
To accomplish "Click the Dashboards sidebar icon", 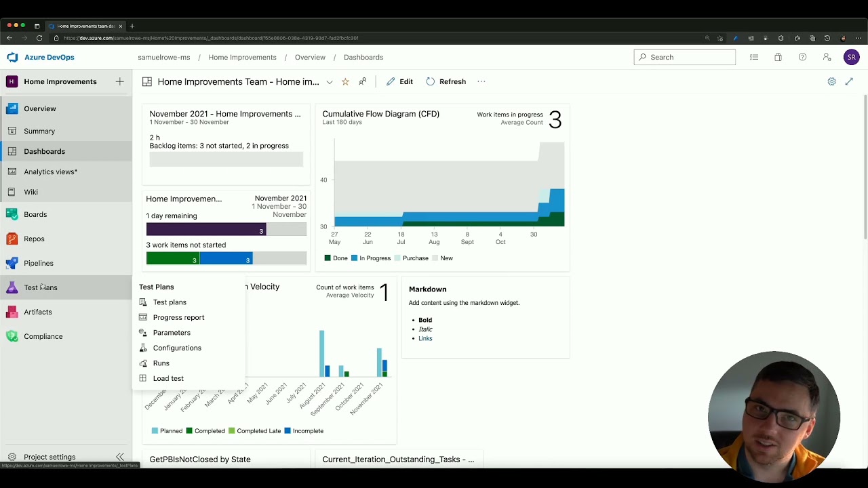I will click(12, 151).
